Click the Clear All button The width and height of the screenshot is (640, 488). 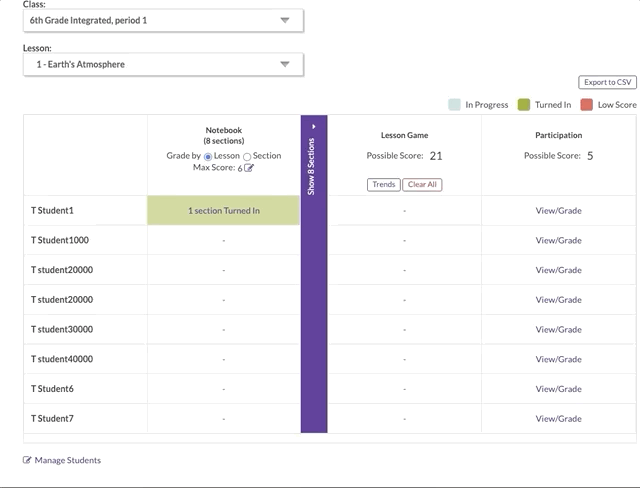click(422, 185)
